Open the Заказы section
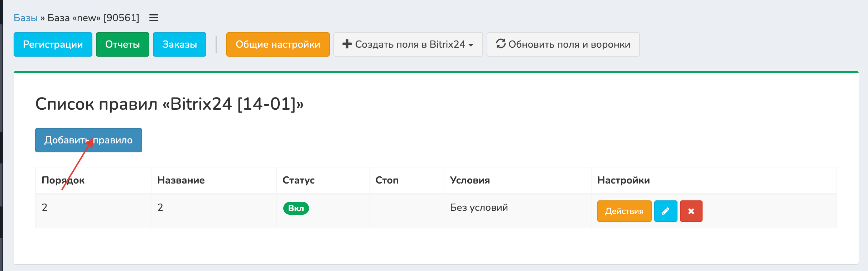Screen dimensions: 868x271 [179, 44]
